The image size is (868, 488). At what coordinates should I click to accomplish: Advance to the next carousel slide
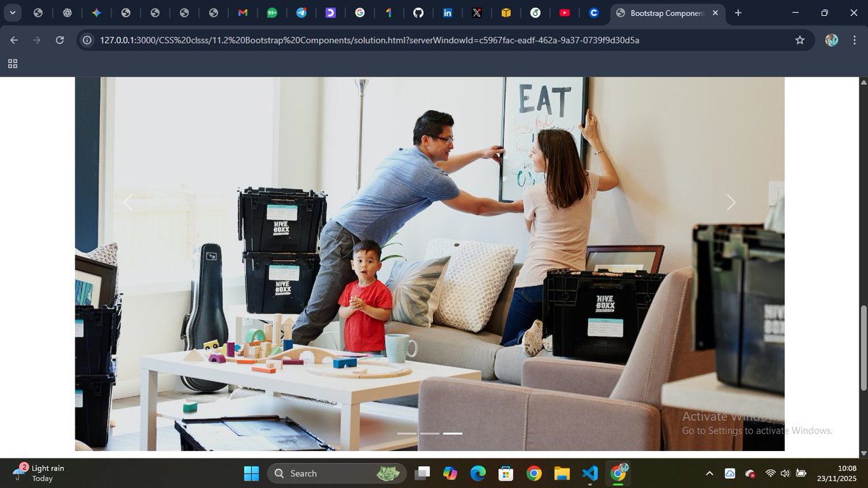730,203
